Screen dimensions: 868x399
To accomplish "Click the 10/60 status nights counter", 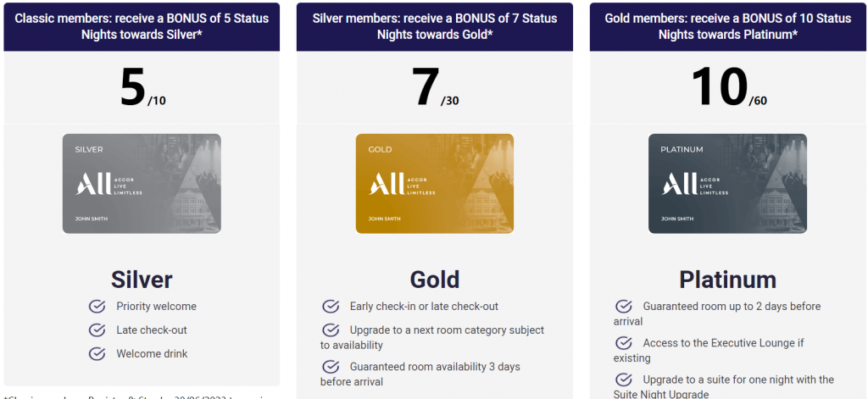I will coord(729,88).
